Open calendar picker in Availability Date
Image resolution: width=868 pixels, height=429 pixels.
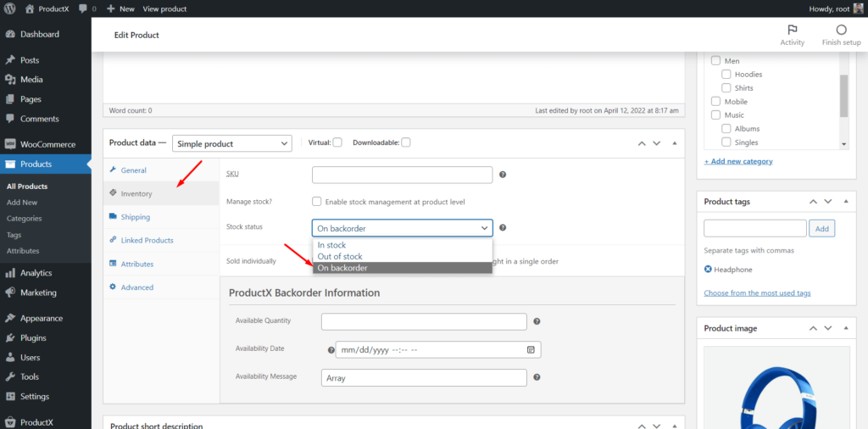tap(531, 349)
